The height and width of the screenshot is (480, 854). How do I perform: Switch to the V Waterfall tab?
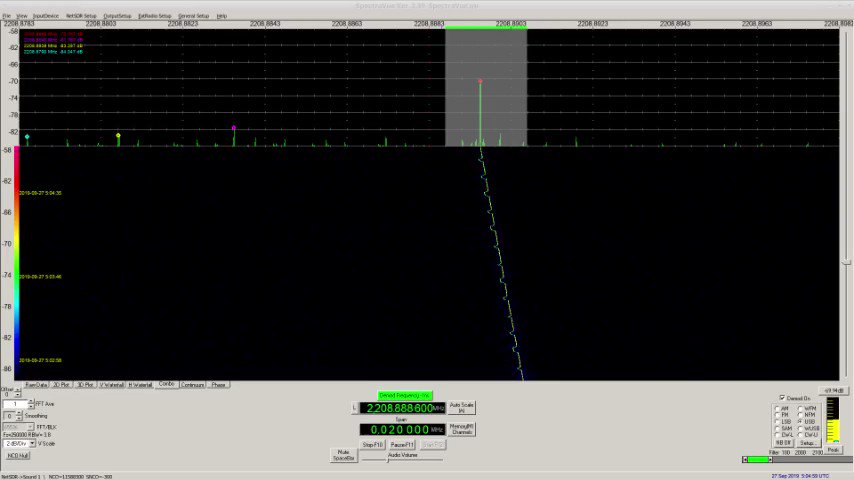tap(112, 385)
